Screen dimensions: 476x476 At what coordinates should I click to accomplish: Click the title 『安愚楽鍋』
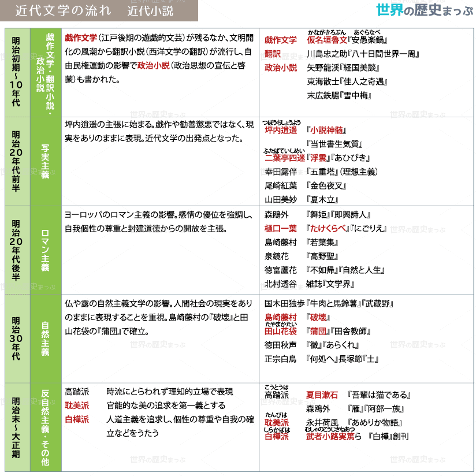[368, 40]
